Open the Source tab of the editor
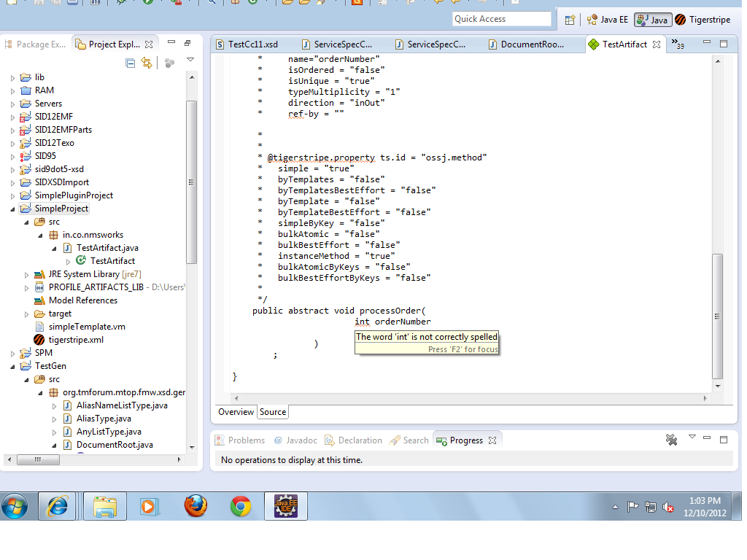The width and height of the screenshot is (747, 560). click(x=273, y=412)
